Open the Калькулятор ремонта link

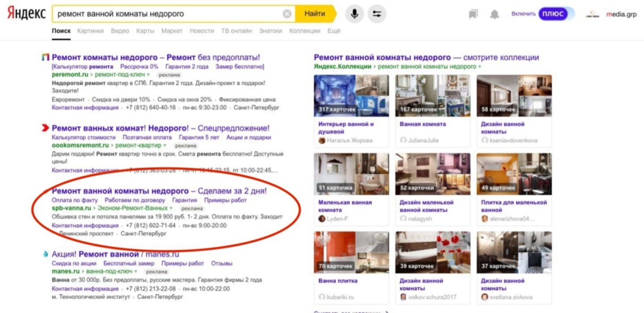(x=82, y=67)
